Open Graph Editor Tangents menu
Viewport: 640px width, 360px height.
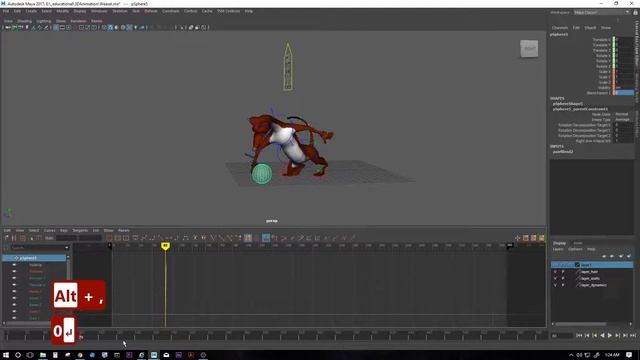pyautogui.click(x=80, y=231)
